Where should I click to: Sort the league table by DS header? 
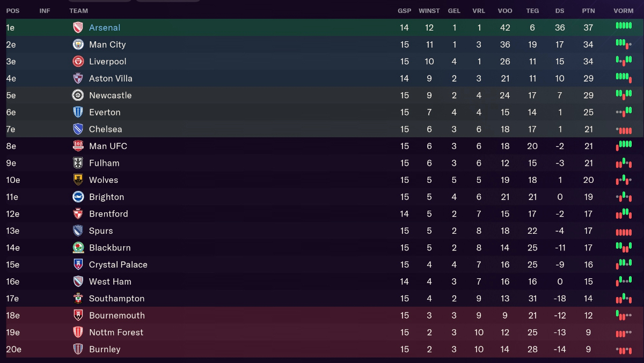560,11
